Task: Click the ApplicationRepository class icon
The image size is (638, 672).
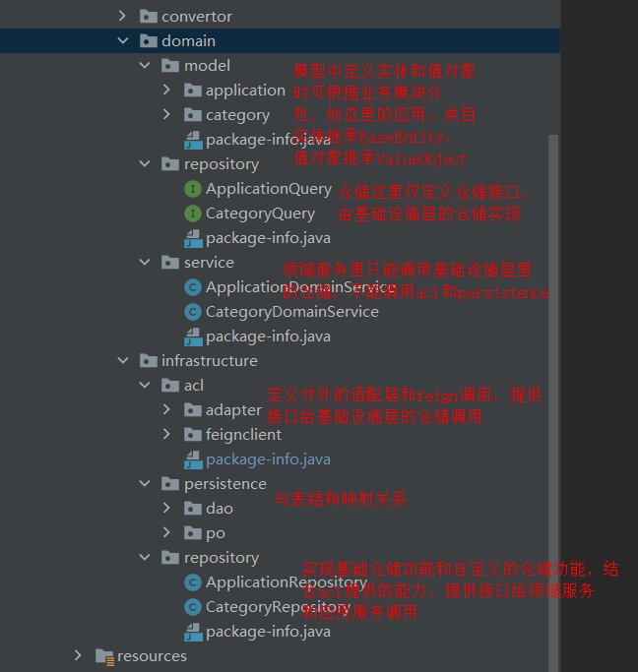Action: 193,582
